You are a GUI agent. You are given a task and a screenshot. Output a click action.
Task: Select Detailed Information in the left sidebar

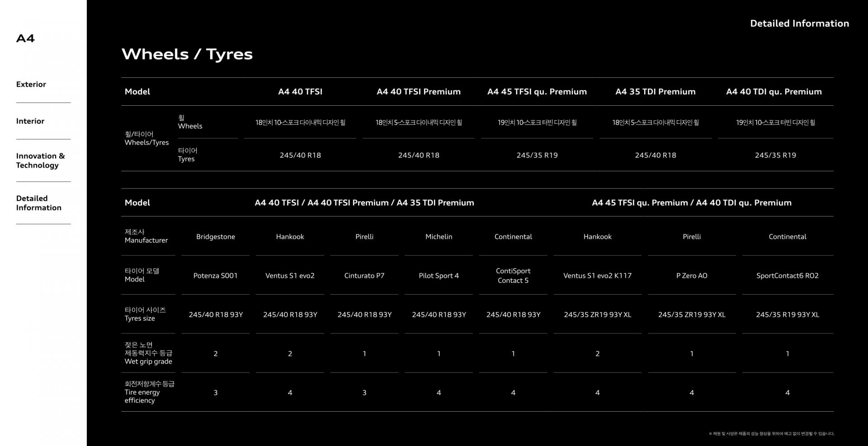(x=39, y=203)
